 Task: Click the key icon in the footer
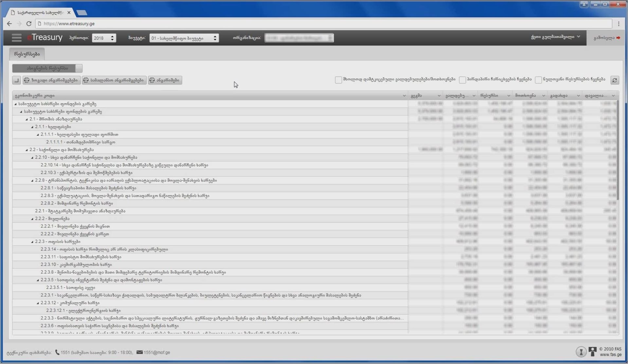point(581,352)
